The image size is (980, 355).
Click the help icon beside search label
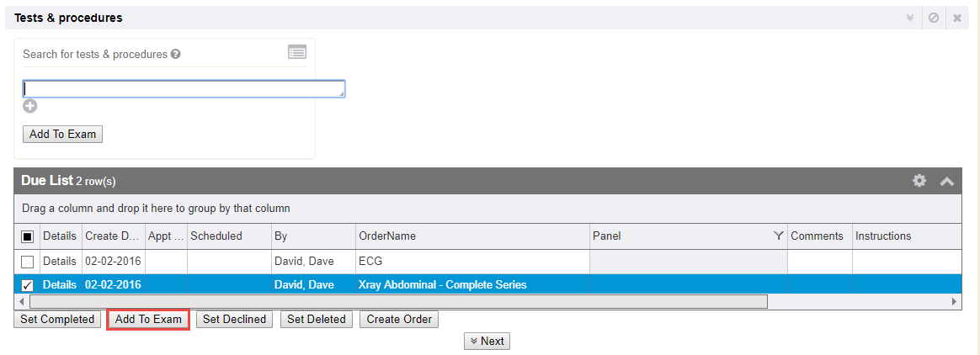pos(176,55)
